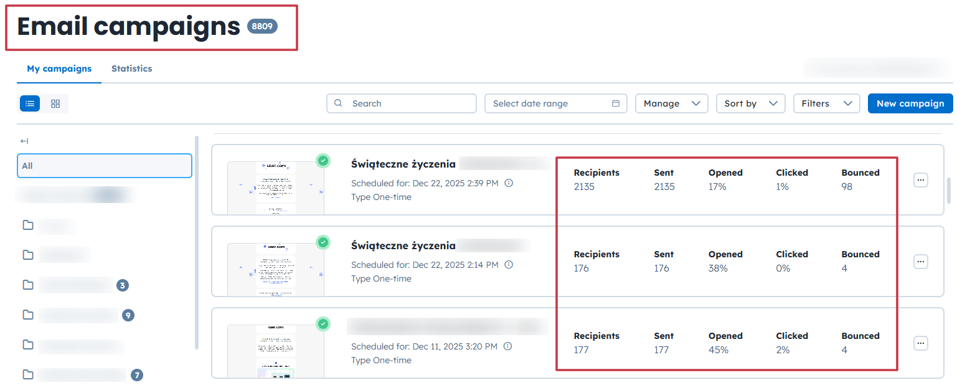Viewport: 980px width, 385px height.
Task: Click the campaign list vertical scrollbar
Action: click(x=949, y=191)
